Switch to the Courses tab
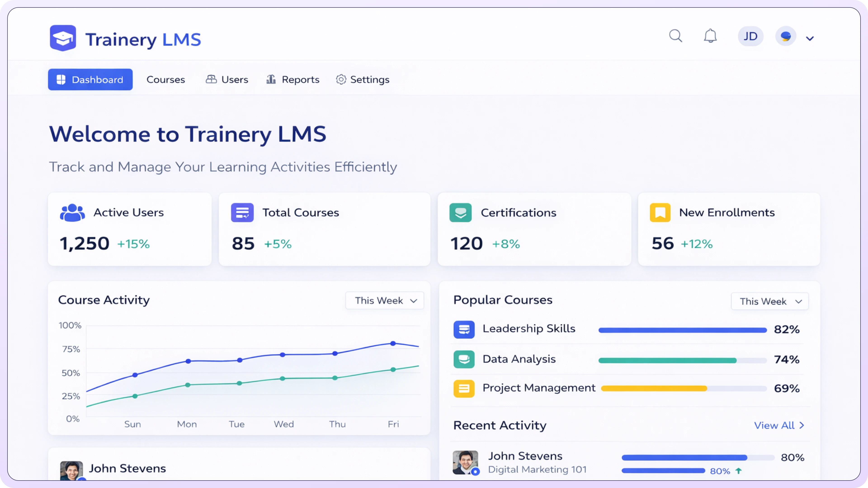The width and height of the screenshot is (868, 488). click(x=165, y=80)
